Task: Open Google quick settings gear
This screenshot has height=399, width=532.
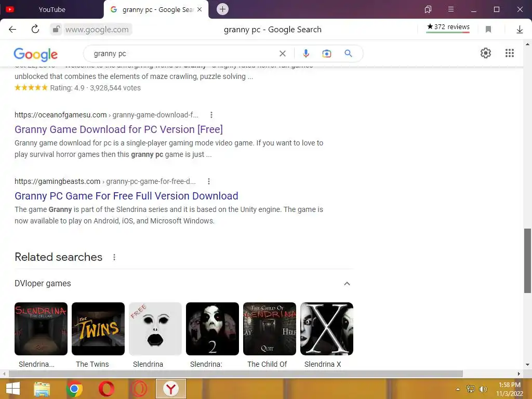Action: coord(486,53)
